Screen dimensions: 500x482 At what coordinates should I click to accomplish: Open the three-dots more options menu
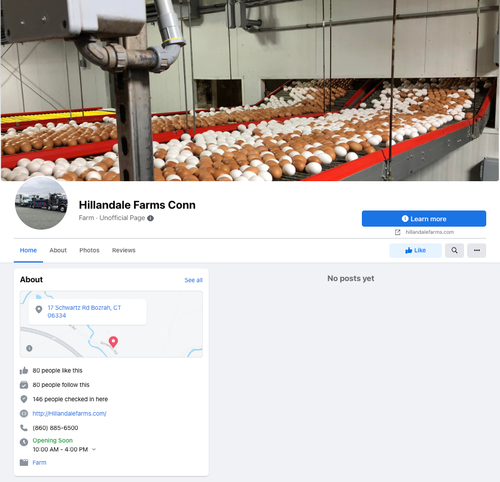(477, 250)
